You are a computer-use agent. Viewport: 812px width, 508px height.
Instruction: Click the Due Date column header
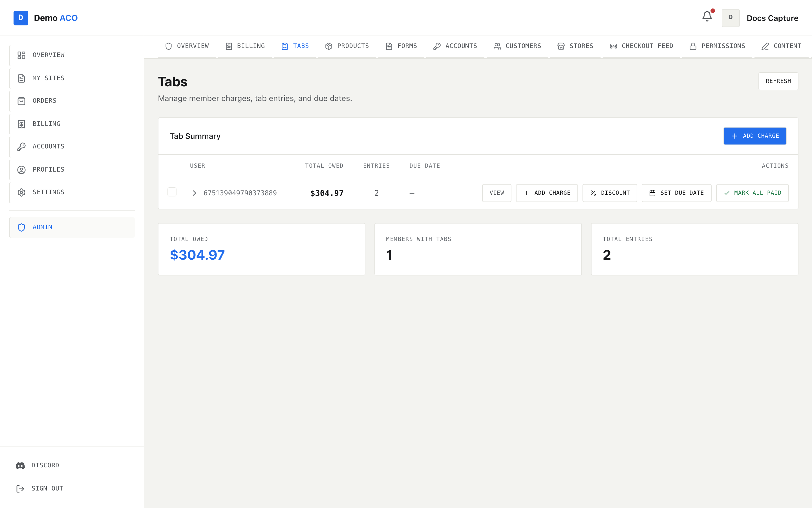pyautogui.click(x=424, y=166)
